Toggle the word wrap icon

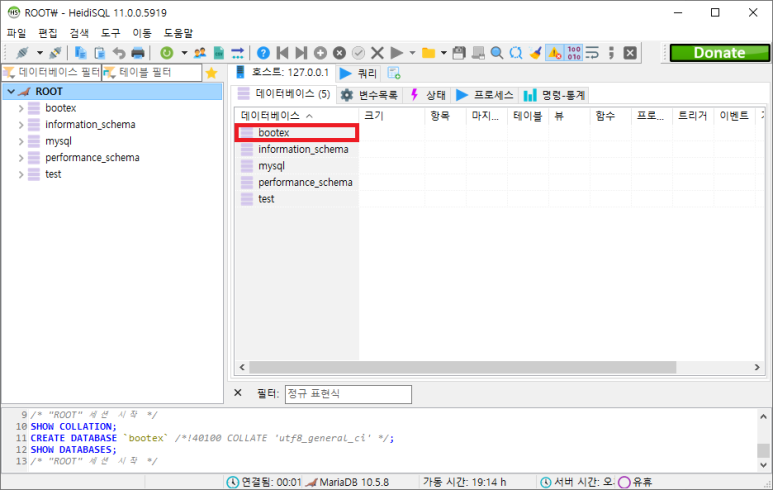tap(592, 53)
